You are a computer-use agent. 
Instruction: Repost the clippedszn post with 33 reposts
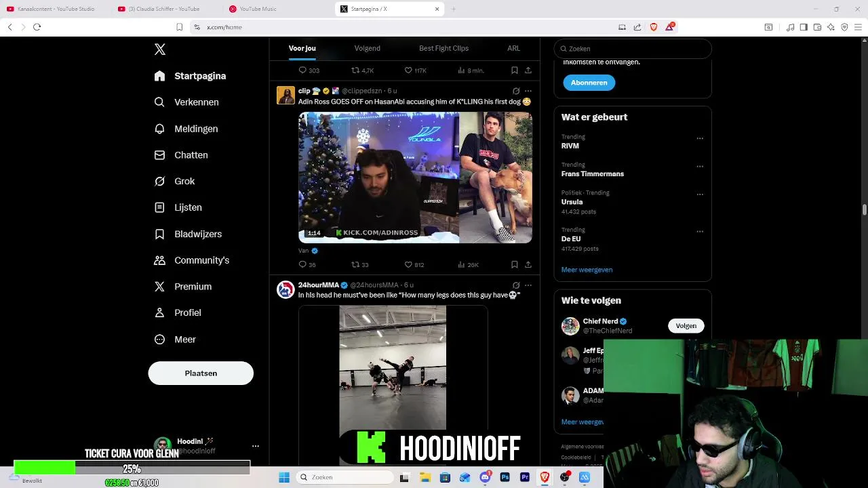tap(359, 265)
